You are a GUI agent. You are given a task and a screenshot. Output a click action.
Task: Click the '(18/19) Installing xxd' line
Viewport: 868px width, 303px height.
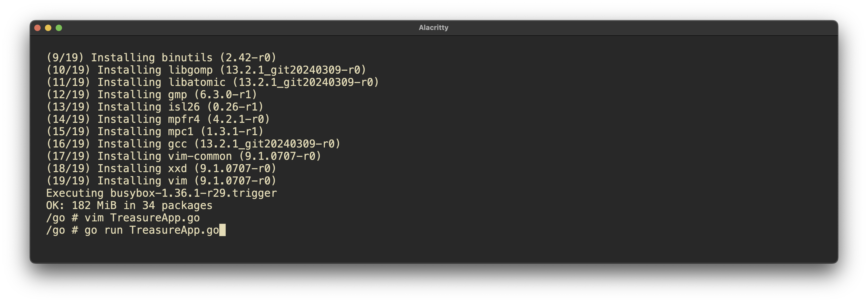pos(161,168)
